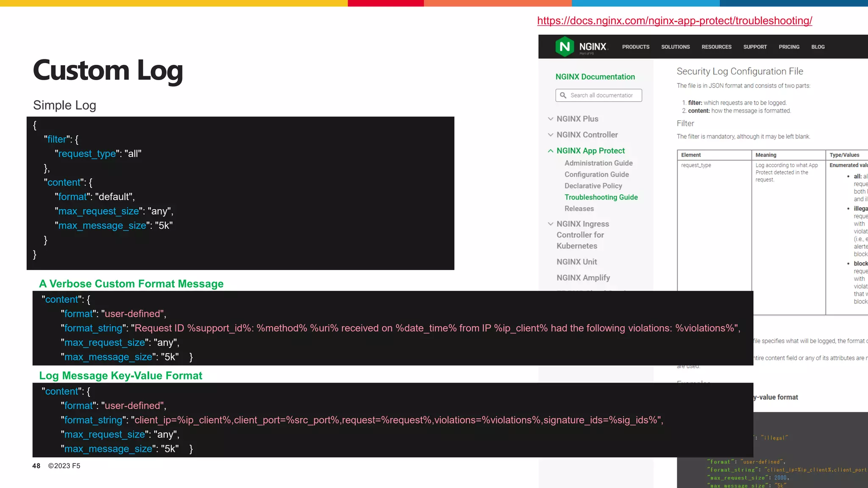Click the Custom Log slide title
This screenshot has height=488, width=868.
point(108,70)
